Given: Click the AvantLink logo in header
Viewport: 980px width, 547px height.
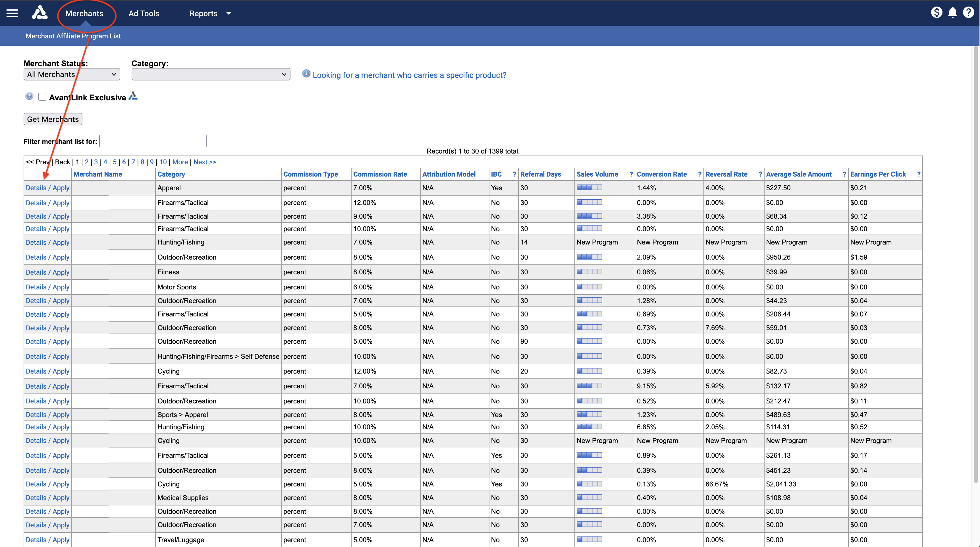Looking at the screenshot, I should coord(40,13).
